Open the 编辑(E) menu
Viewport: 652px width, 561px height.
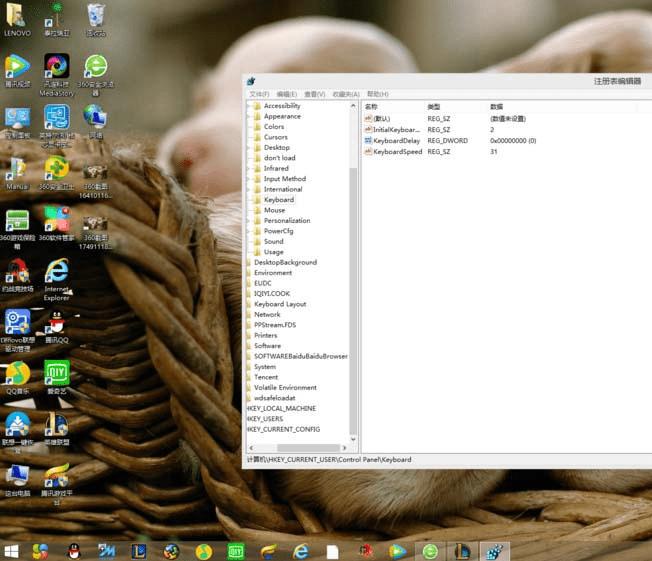point(286,94)
